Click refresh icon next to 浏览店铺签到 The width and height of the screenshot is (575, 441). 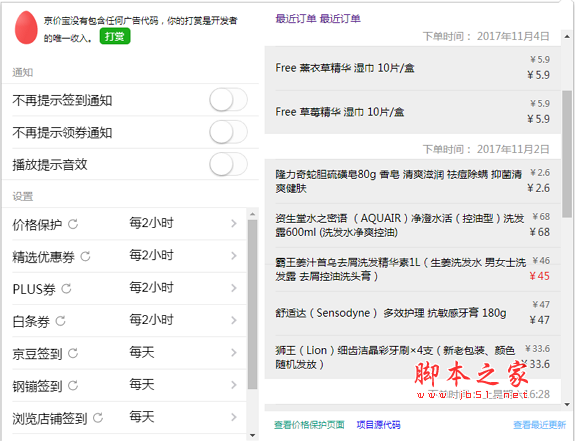click(x=98, y=418)
